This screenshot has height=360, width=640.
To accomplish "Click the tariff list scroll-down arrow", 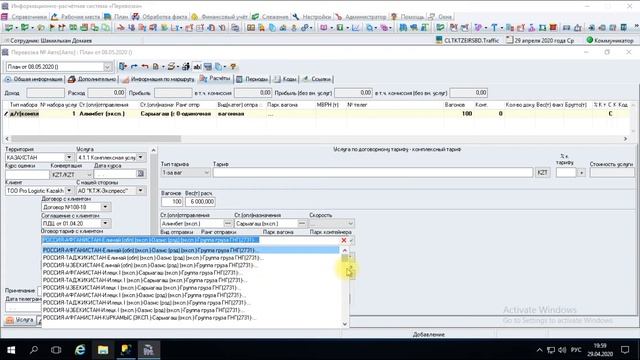I will point(345,324).
